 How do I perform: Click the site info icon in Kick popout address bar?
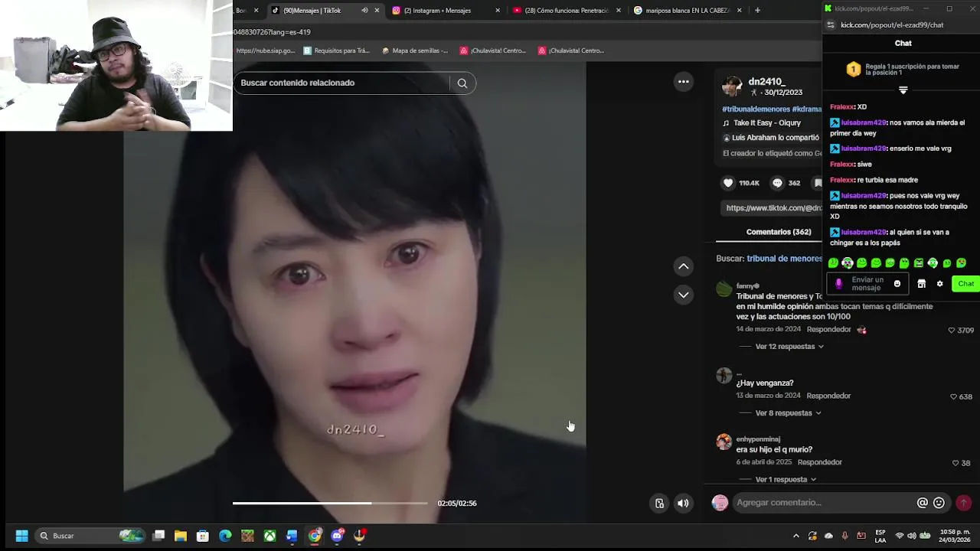(x=831, y=25)
